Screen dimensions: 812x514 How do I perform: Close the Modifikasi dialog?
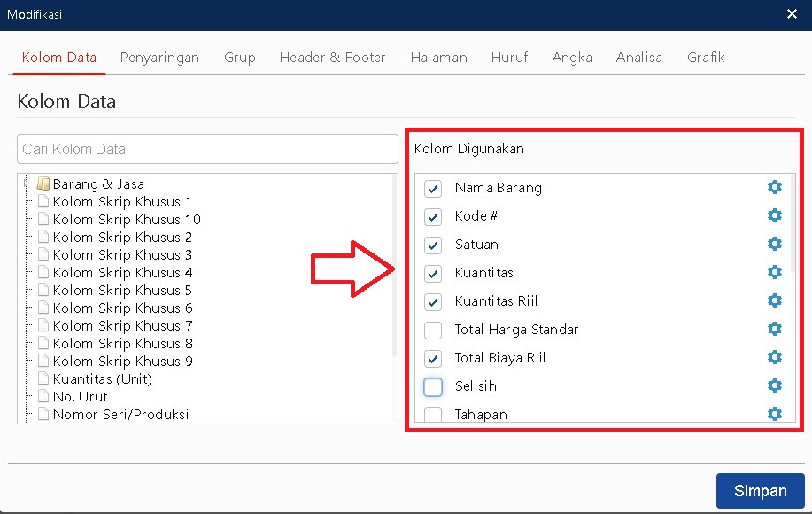(792, 13)
